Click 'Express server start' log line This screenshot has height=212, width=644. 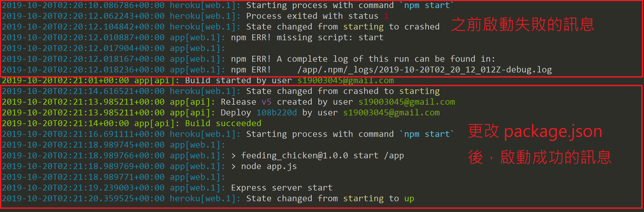pos(167,188)
